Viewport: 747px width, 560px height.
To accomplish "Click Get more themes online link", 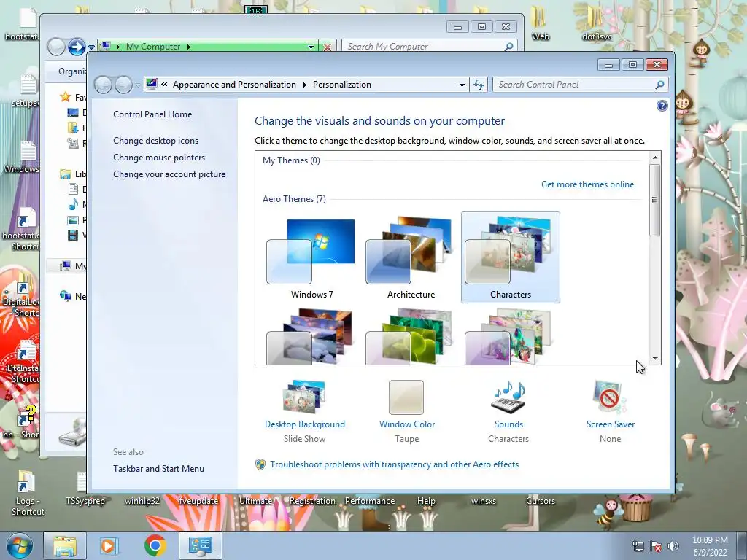I will pos(587,184).
